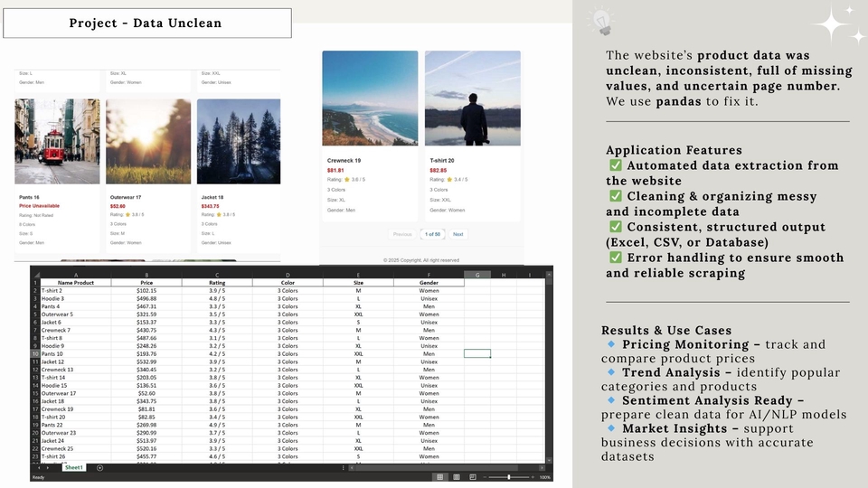868x488 pixels.
Task: Open the Crewneck 19 product image
Action: pyautogui.click(x=370, y=98)
